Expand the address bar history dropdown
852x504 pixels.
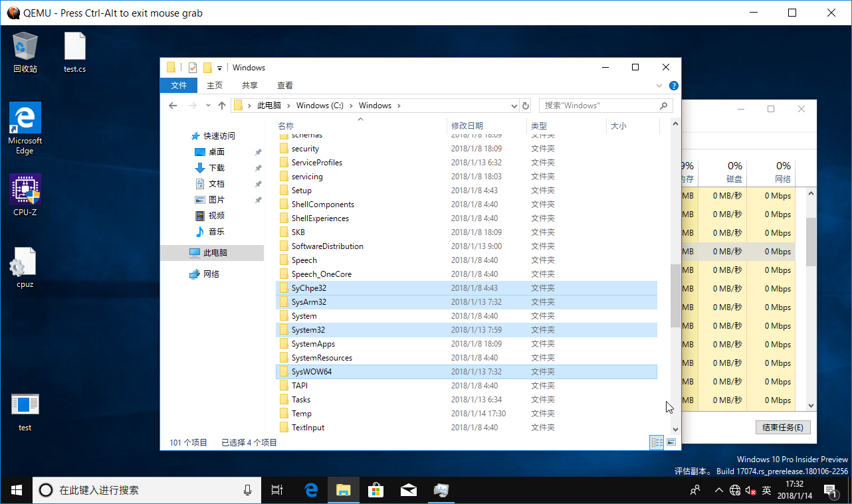tap(513, 105)
